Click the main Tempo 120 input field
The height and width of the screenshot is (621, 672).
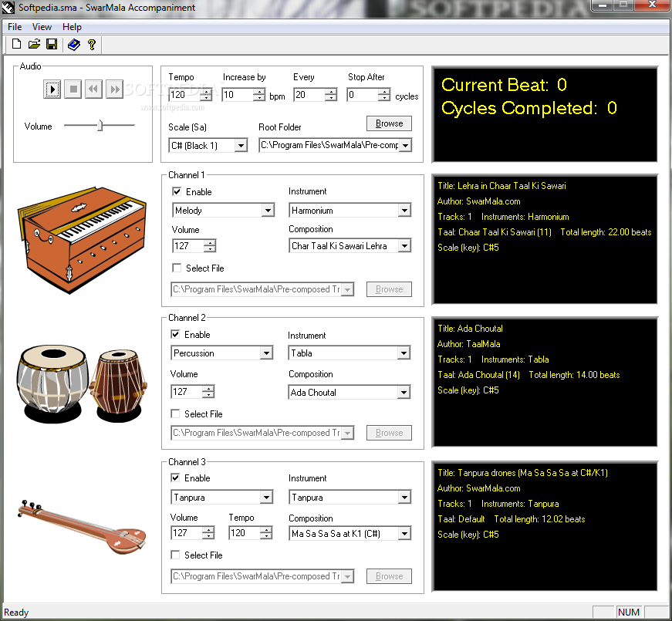185,95
